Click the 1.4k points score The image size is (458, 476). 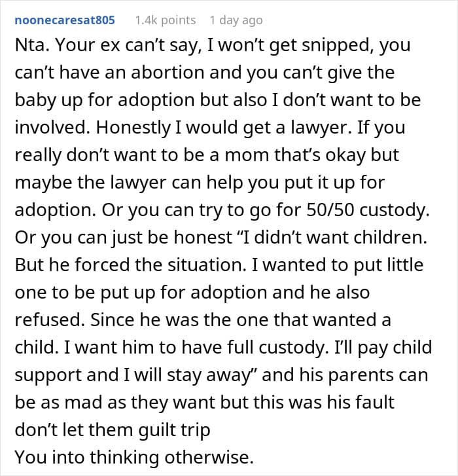coord(165,20)
